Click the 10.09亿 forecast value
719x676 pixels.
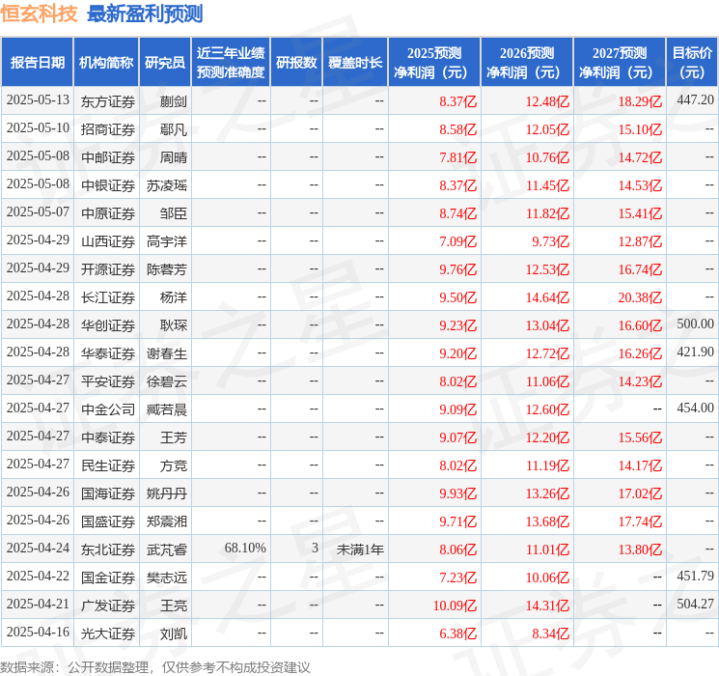click(x=455, y=605)
